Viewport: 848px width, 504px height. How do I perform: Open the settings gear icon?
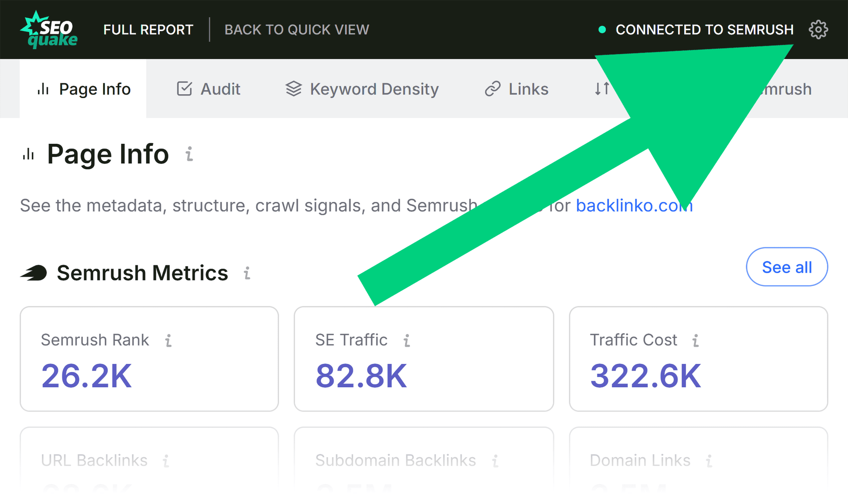pyautogui.click(x=818, y=30)
